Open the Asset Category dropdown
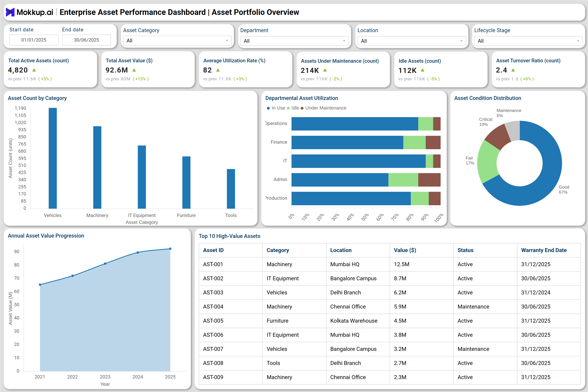This screenshot has width=588, height=392. pos(177,41)
